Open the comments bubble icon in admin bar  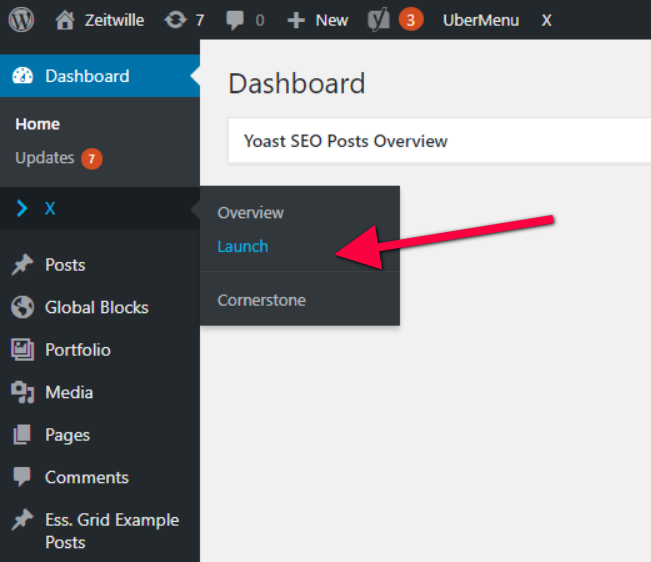click(236, 20)
